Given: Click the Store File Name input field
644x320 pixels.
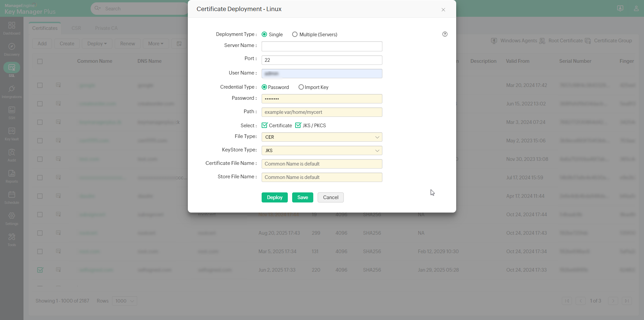Looking at the screenshot, I should (x=322, y=177).
